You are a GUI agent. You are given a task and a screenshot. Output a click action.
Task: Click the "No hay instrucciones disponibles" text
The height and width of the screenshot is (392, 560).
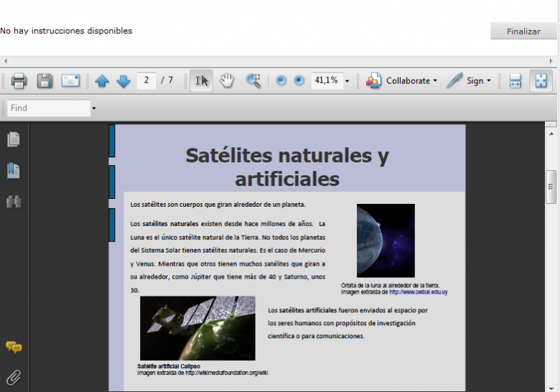click(x=66, y=31)
